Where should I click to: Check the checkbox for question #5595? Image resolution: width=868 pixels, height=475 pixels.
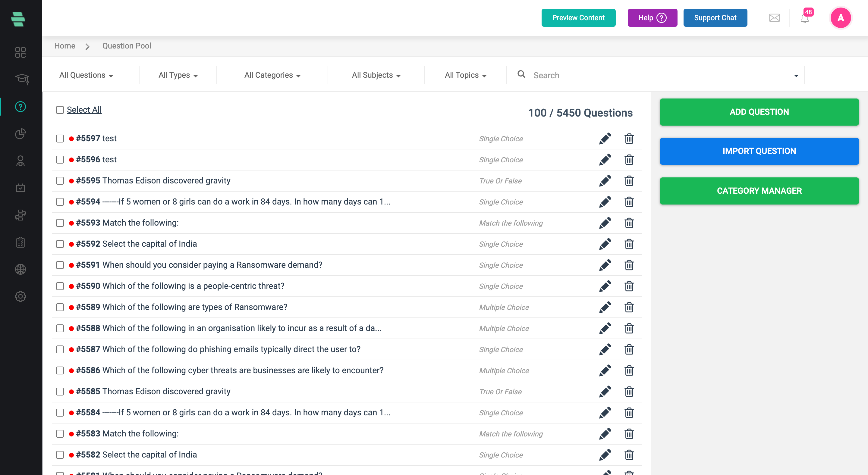point(60,181)
